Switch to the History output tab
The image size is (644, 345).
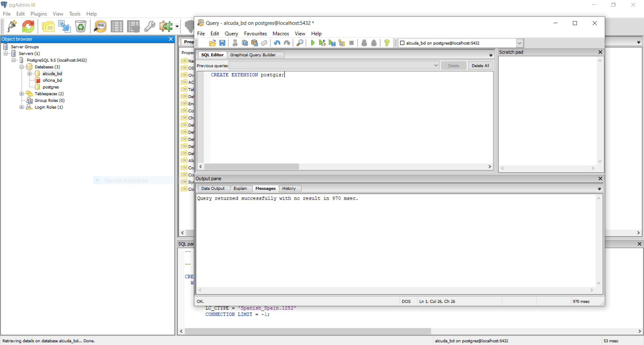click(x=289, y=189)
